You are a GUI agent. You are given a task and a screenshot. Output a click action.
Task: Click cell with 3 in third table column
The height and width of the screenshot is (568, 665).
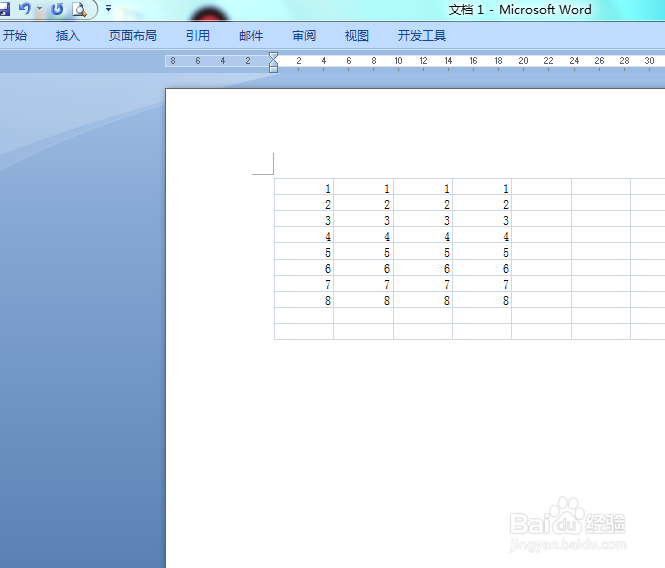click(423, 219)
